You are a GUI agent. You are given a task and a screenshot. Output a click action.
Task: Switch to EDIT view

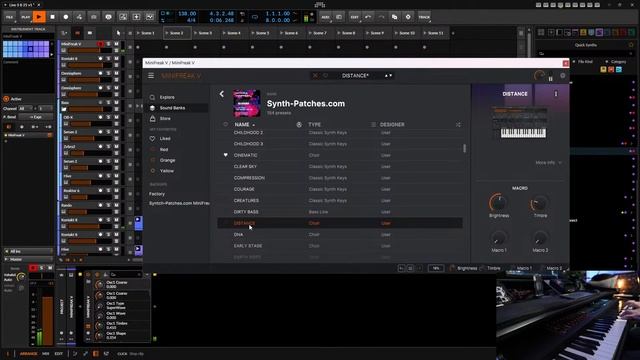[59, 354]
